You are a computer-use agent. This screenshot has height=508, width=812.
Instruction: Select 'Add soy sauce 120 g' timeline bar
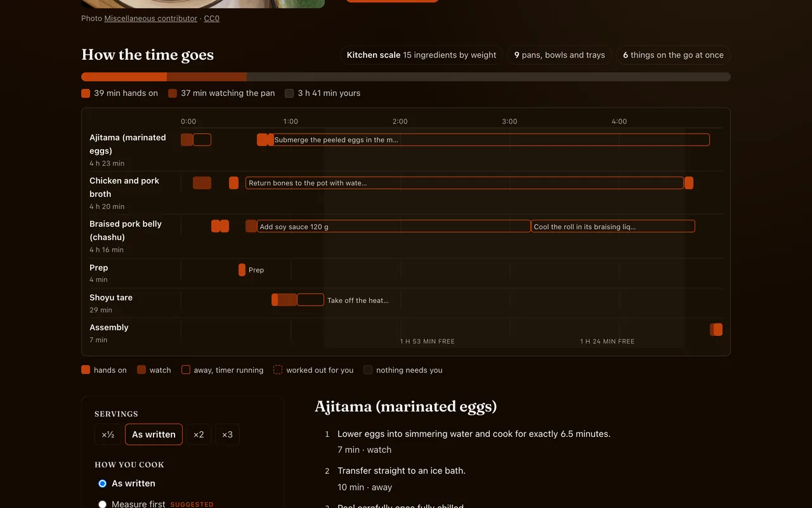[x=393, y=226]
